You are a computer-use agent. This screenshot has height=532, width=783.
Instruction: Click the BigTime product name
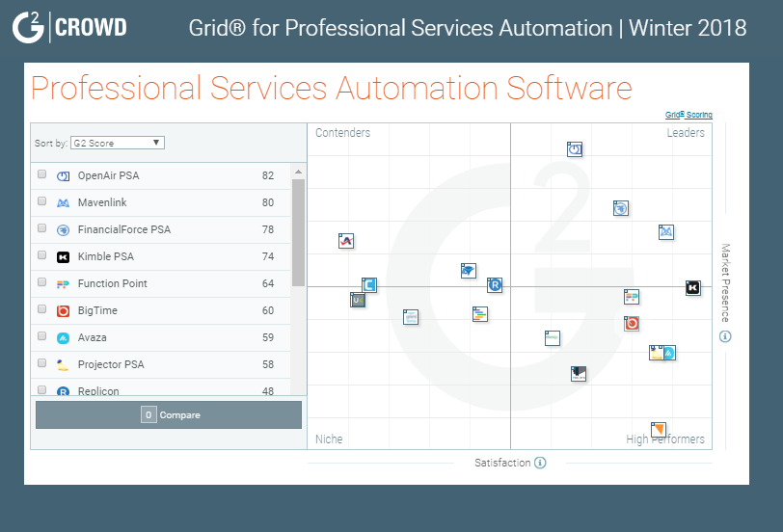tap(97, 310)
